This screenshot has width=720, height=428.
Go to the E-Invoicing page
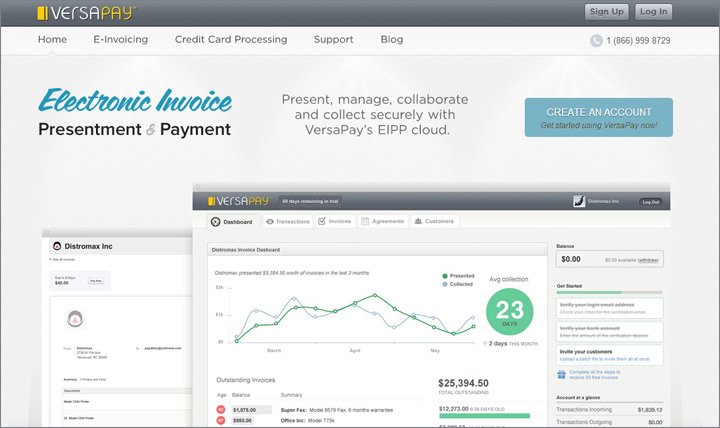tap(120, 40)
